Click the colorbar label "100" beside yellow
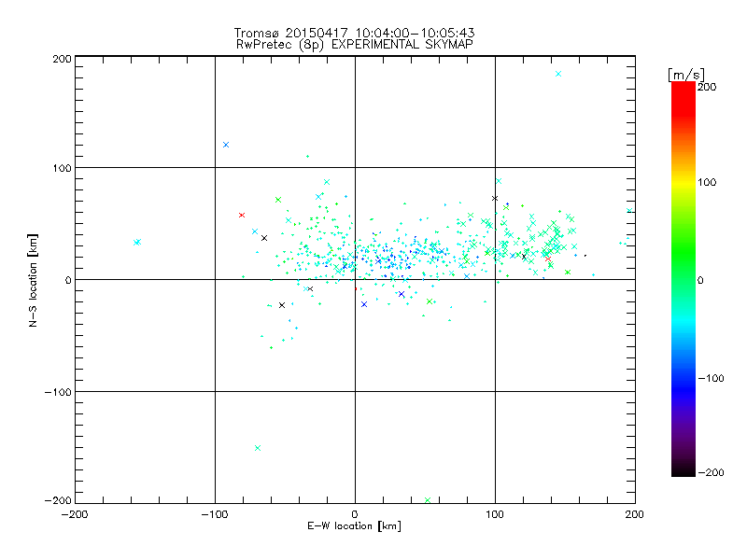Viewport: 747px width, 560px height. coord(707,182)
